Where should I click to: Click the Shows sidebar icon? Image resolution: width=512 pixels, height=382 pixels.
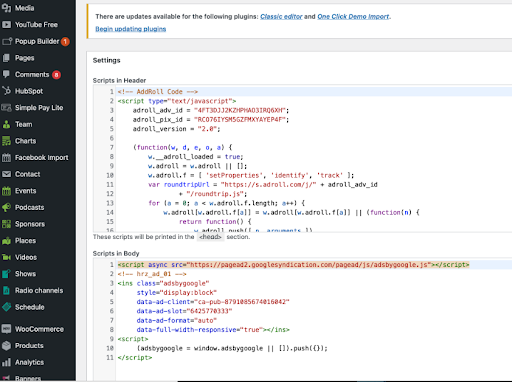[6, 274]
